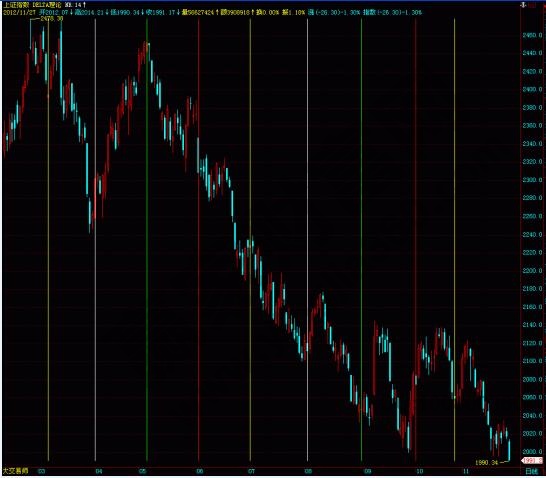Click the 2012/11/27 date in info bar

point(19,13)
